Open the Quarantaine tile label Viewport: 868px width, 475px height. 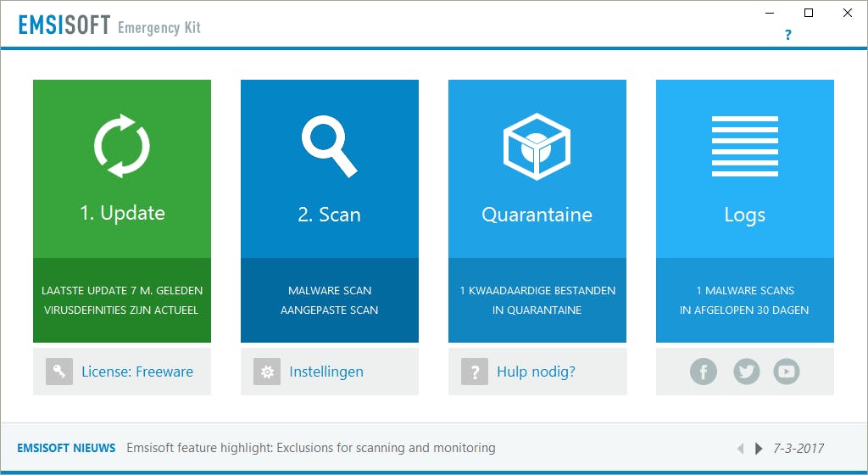tap(537, 215)
